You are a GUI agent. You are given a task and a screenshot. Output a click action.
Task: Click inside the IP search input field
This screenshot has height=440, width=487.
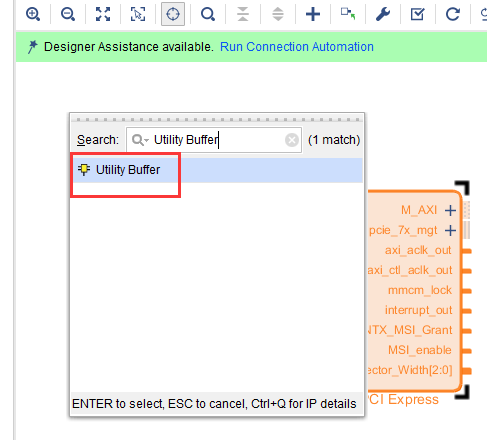click(x=214, y=140)
